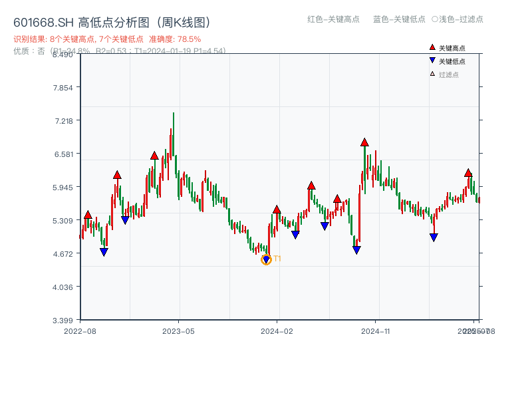Click the red high triangle above 2024-02
The width and height of the screenshot is (532, 399).
click(277, 209)
